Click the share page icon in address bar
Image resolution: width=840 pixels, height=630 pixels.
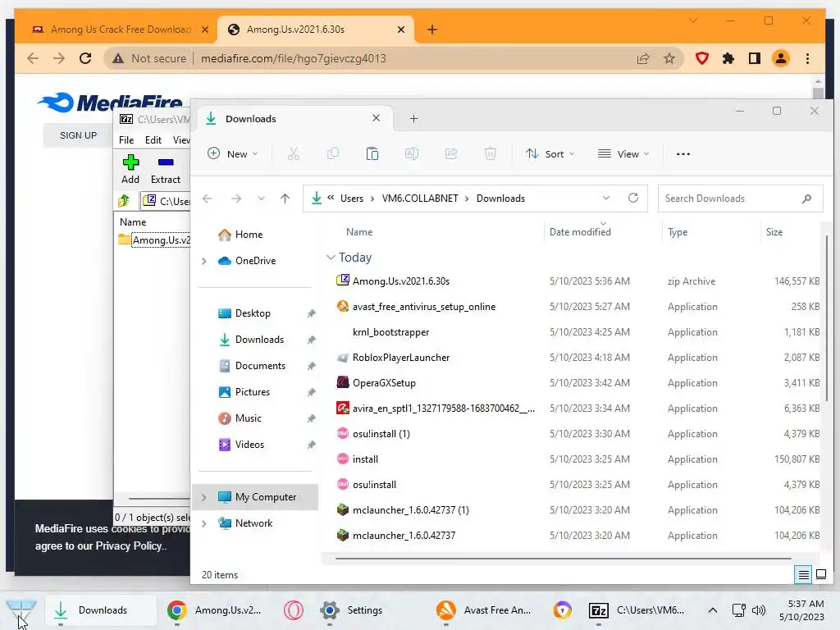[x=643, y=58]
